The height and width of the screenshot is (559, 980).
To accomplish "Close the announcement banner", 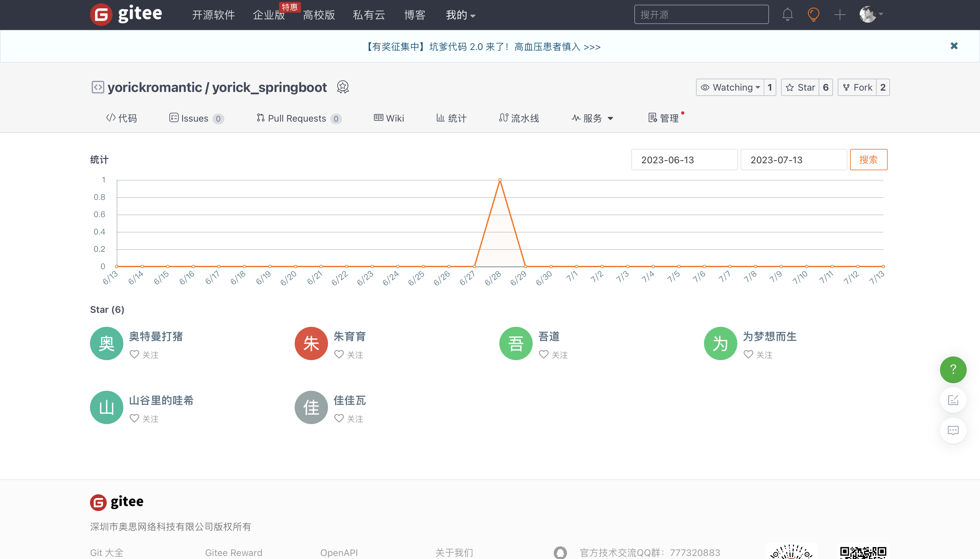I will [954, 46].
